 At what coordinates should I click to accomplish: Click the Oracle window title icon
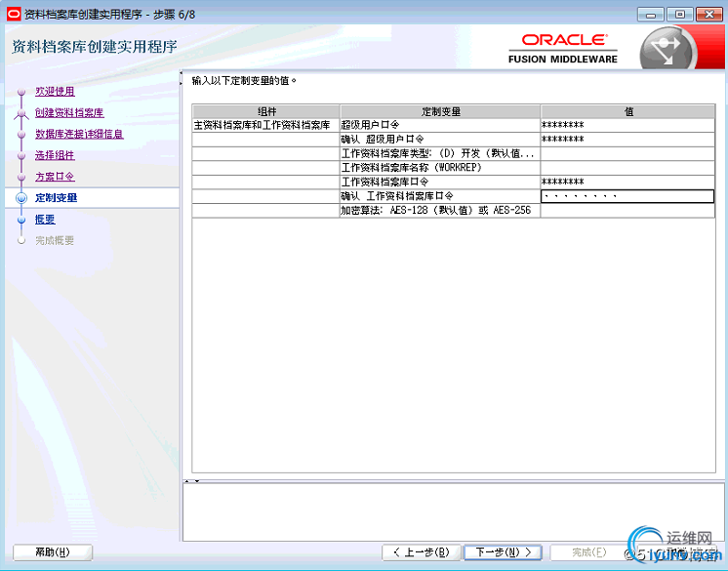coord(14,14)
